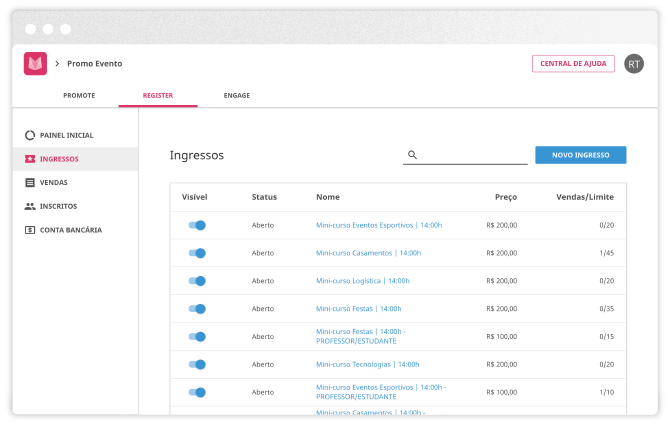
Task: Open Mini-curso Festas | 14:00h link
Action: [x=359, y=309]
